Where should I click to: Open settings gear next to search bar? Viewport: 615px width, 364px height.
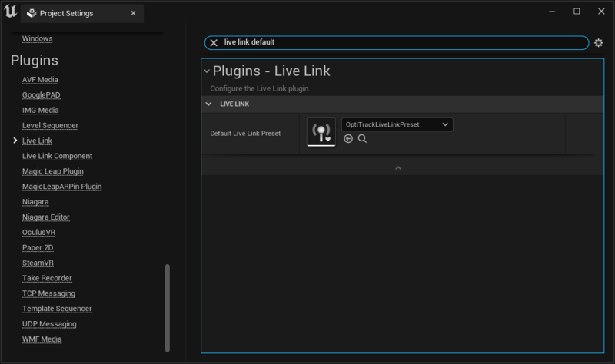(x=599, y=43)
